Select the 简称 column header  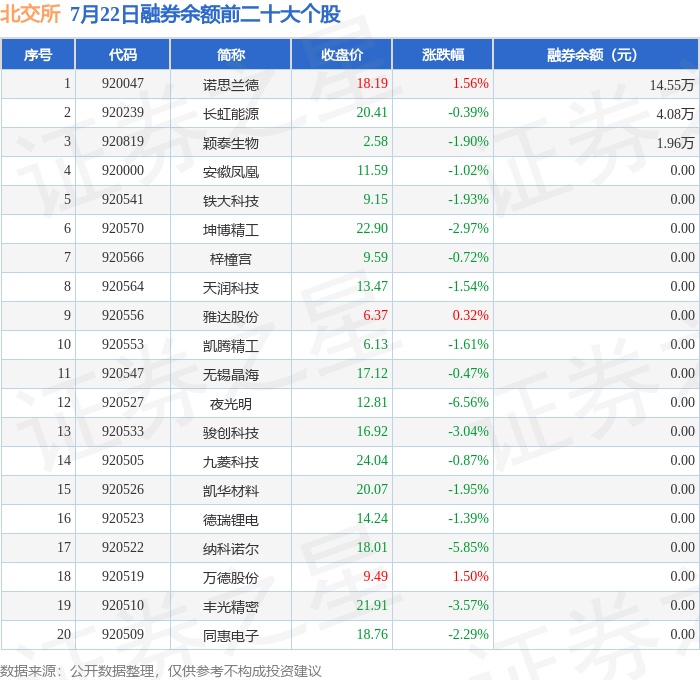231,54
